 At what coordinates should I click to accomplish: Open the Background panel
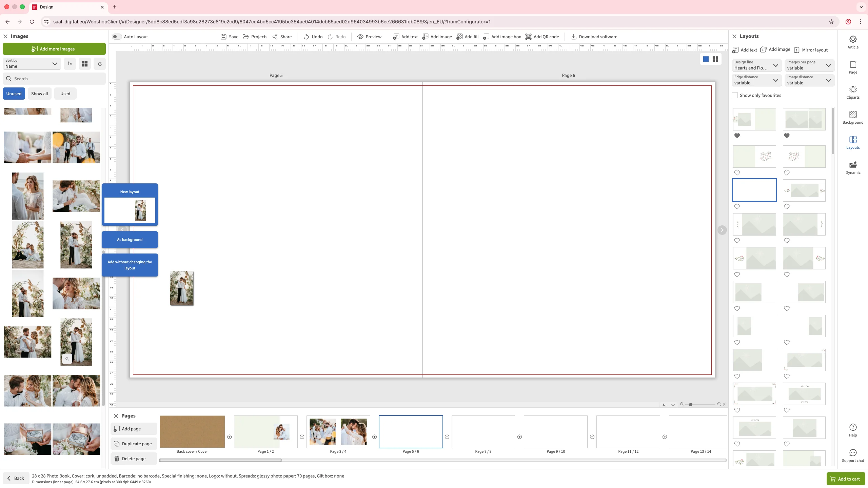853,117
